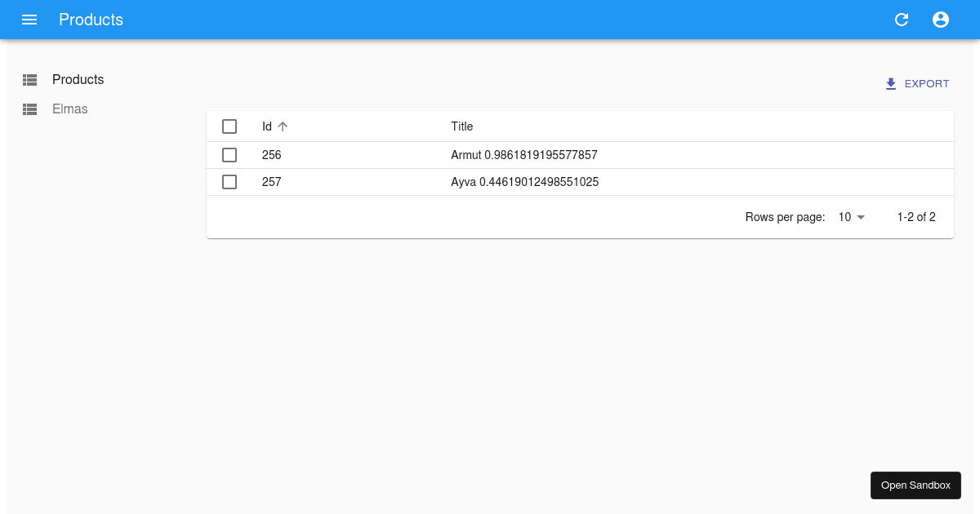This screenshot has height=514, width=980.
Task: Select Elmas in the sidebar menu
Action: click(x=69, y=109)
